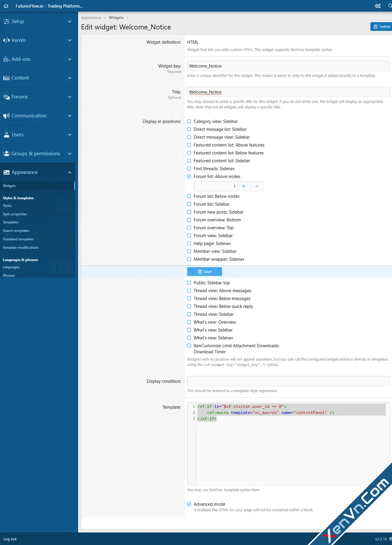Viewport: 392px width, 545px height.
Task: Click the Log out link
Action: (10, 539)
